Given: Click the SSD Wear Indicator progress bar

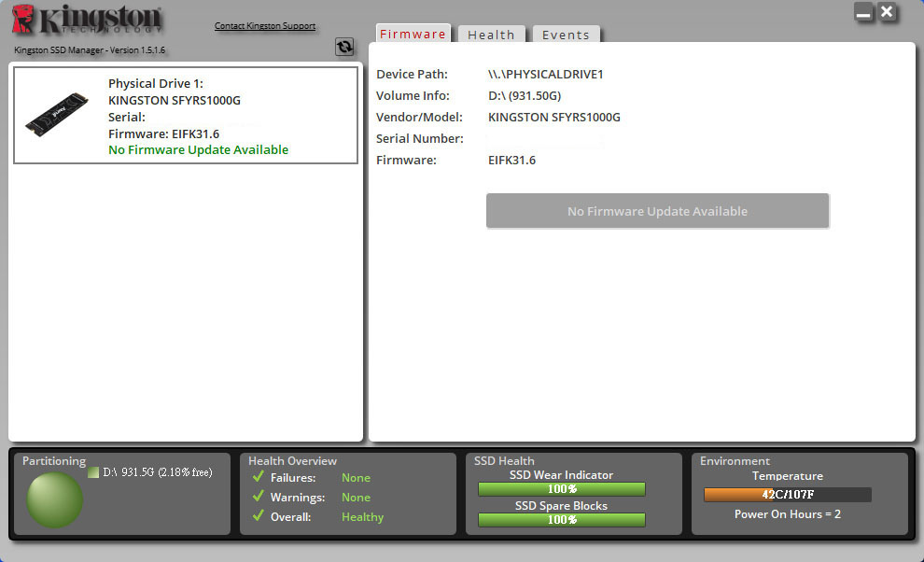Looking at the screenshot, I should [x=562, y=489].
